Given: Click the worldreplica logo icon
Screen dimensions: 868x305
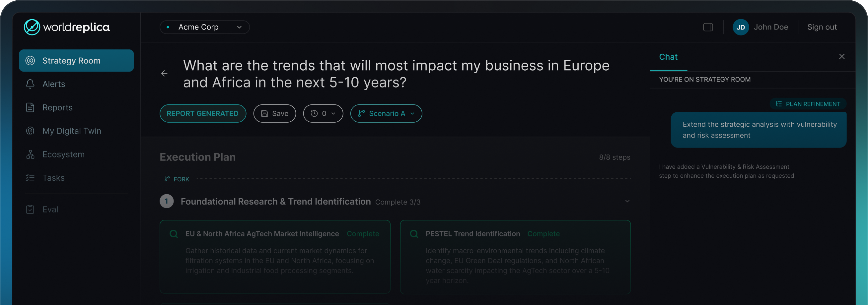Looking at the screenshot, I should [x=32, y=27].
